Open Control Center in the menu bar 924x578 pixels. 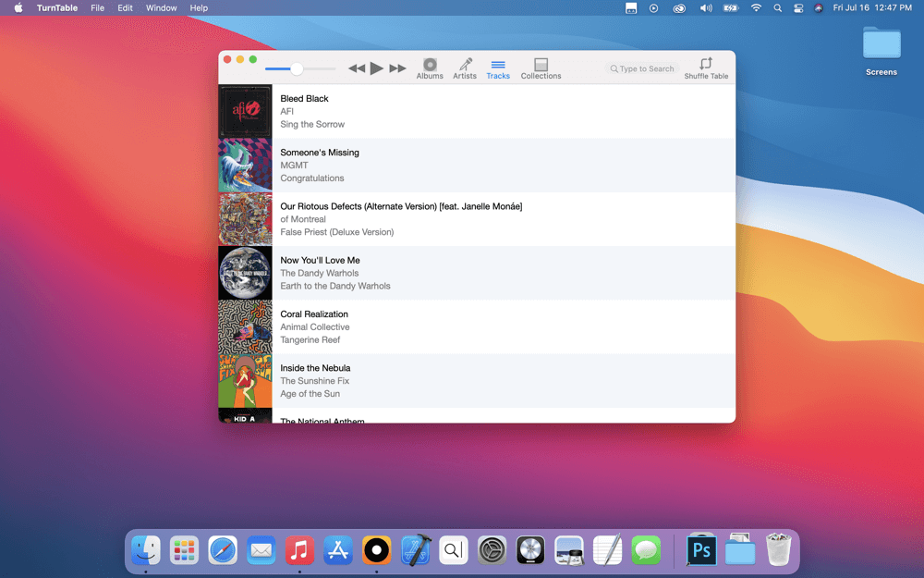point(798,7)
